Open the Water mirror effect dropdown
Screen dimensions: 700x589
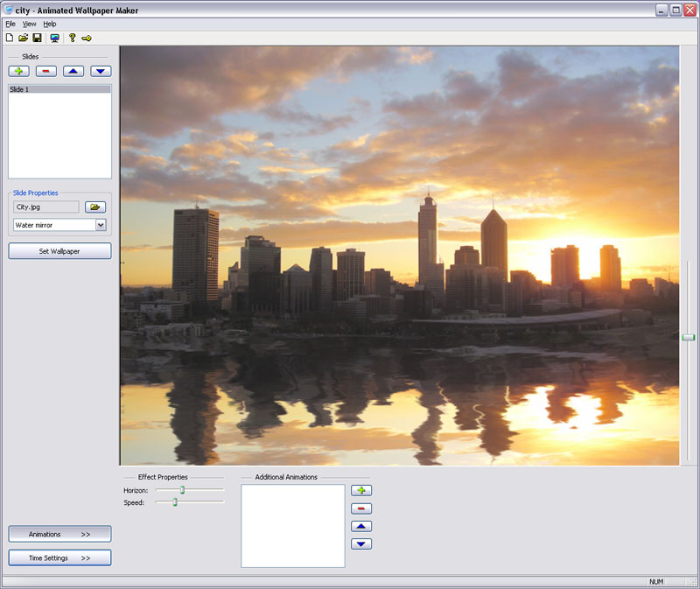point(101,225)
